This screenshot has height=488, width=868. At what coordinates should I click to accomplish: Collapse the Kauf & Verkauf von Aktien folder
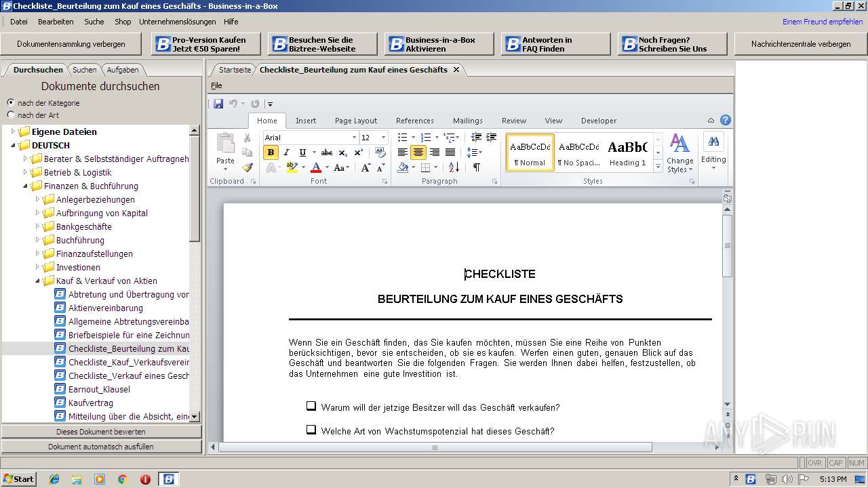click(37, 281)
